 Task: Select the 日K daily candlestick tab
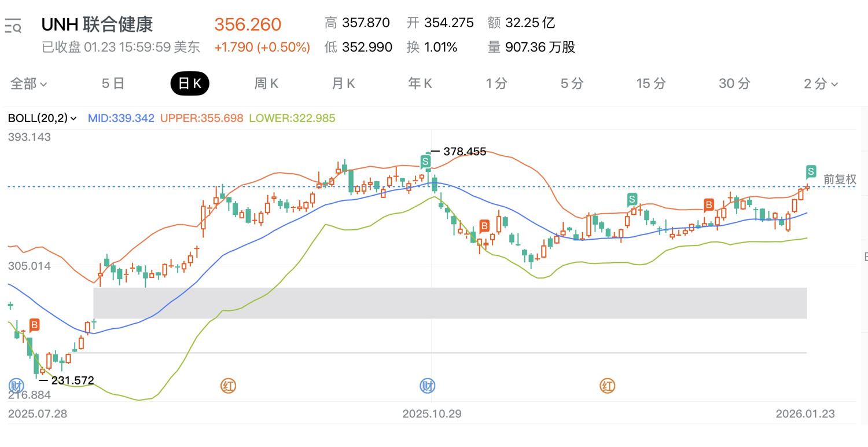pos(190,84)
